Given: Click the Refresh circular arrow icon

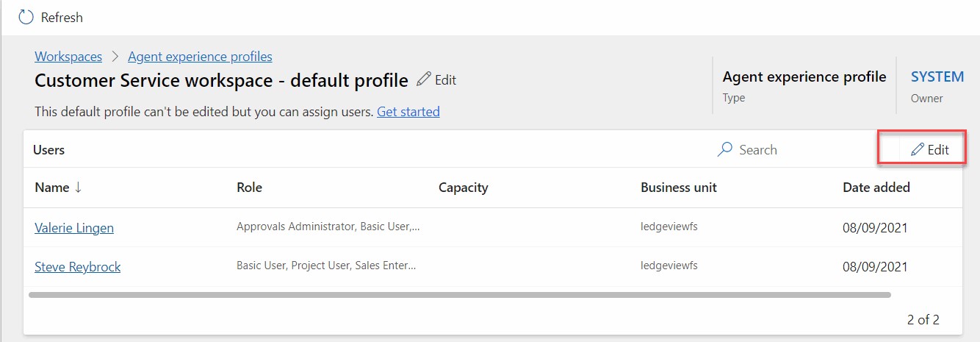Looking at the screenshot, I should pyautogui.click(x=26, y=17).
